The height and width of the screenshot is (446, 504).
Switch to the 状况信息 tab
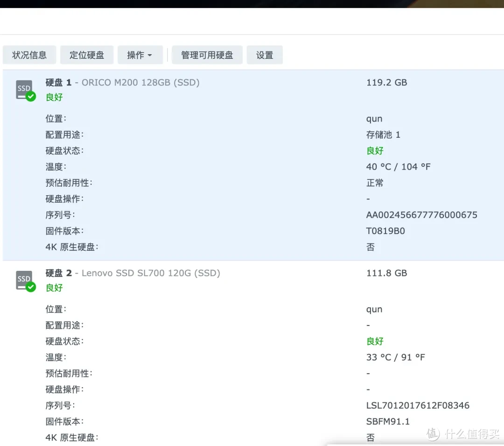coord(29,55)
